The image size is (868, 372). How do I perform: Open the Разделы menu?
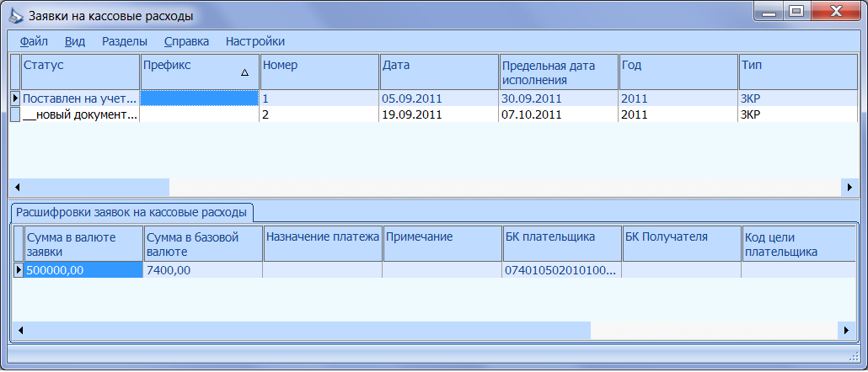(x=125, y=41)
